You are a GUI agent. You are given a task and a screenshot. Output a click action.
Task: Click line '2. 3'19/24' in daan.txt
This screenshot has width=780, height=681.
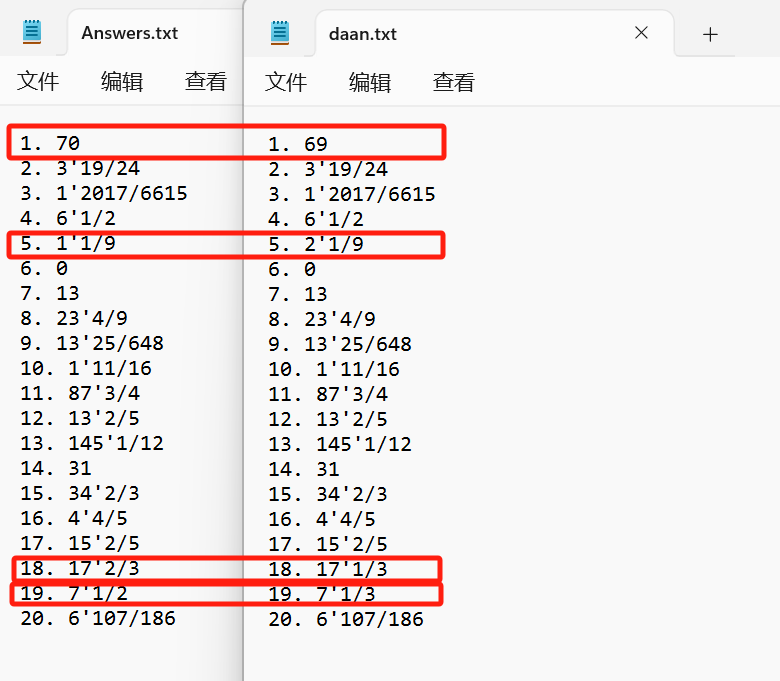(x=328, y=169)
